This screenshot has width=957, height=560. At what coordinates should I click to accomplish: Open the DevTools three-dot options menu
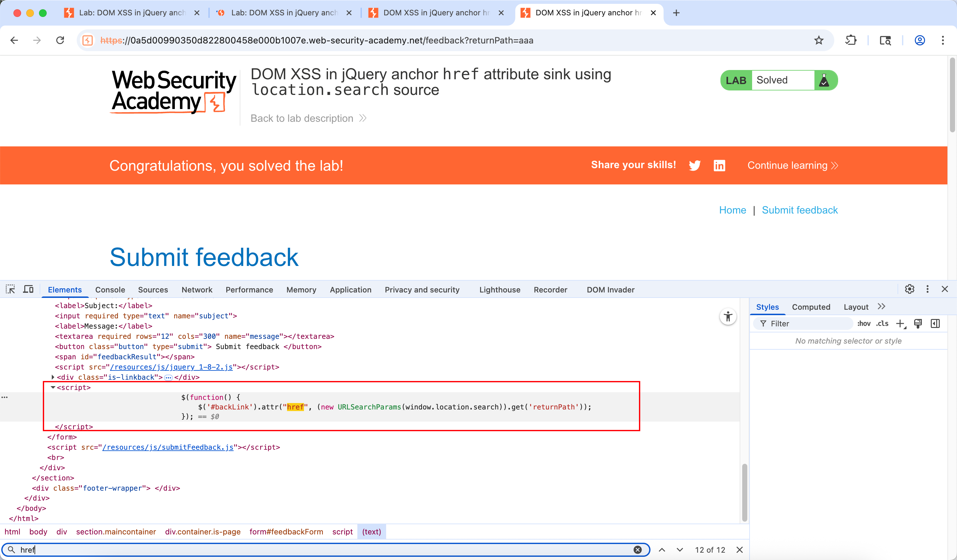(x=928, y=289)
